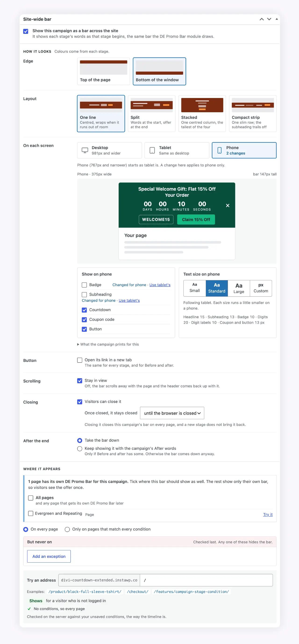Image resolution: width=299 pixels, height=644 pixels.
Task: Tick the Badge checkbox under Show on phone
Action: (x=84, y=285)
